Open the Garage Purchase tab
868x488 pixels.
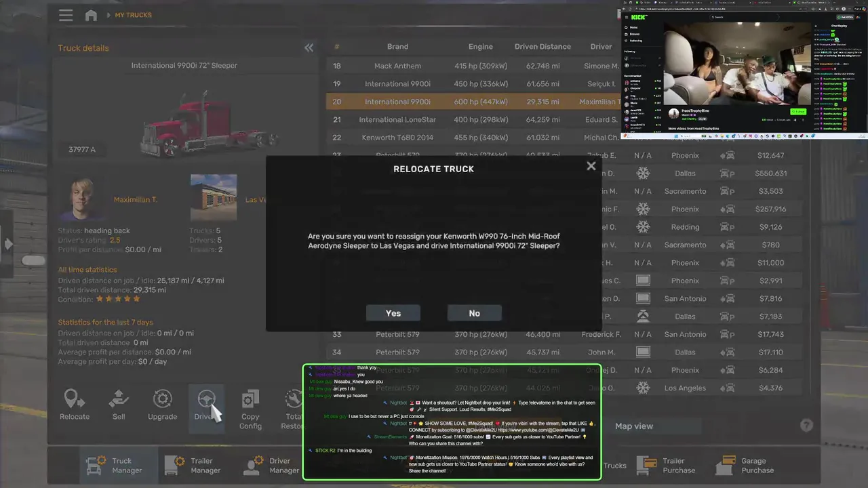tap(744, 466)
